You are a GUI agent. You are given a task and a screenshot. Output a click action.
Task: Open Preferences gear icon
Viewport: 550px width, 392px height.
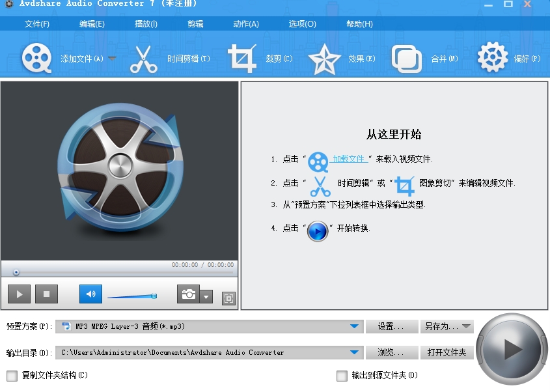493,59
